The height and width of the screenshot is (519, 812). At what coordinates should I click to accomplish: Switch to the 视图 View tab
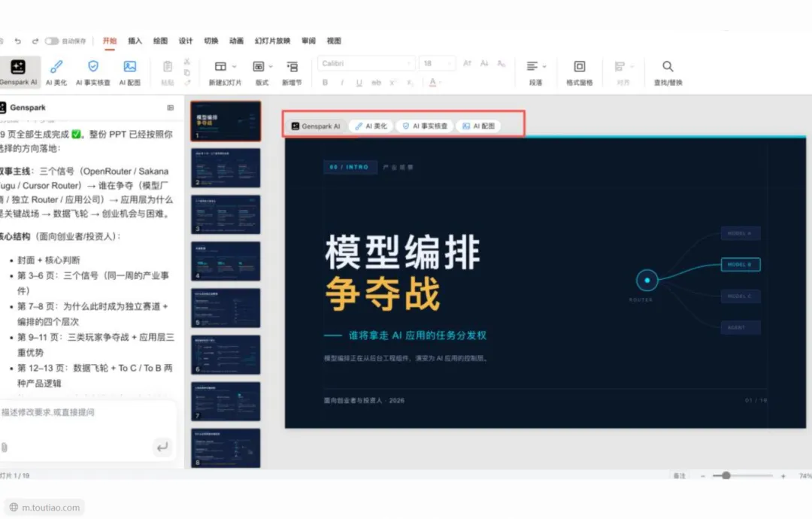coord(334,41)
